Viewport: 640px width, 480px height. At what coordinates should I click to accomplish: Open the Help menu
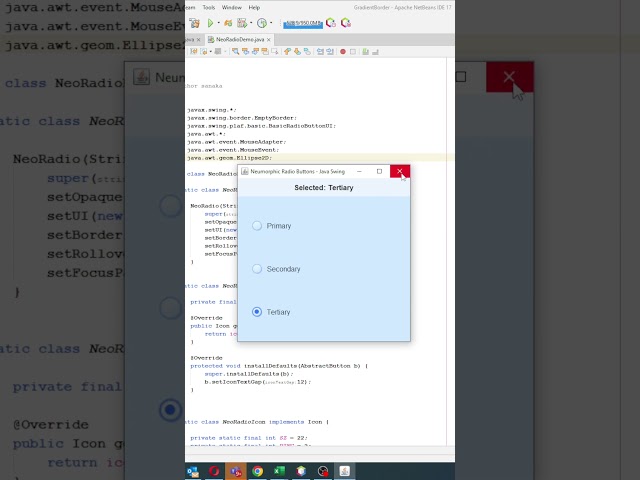click(254, 7)
